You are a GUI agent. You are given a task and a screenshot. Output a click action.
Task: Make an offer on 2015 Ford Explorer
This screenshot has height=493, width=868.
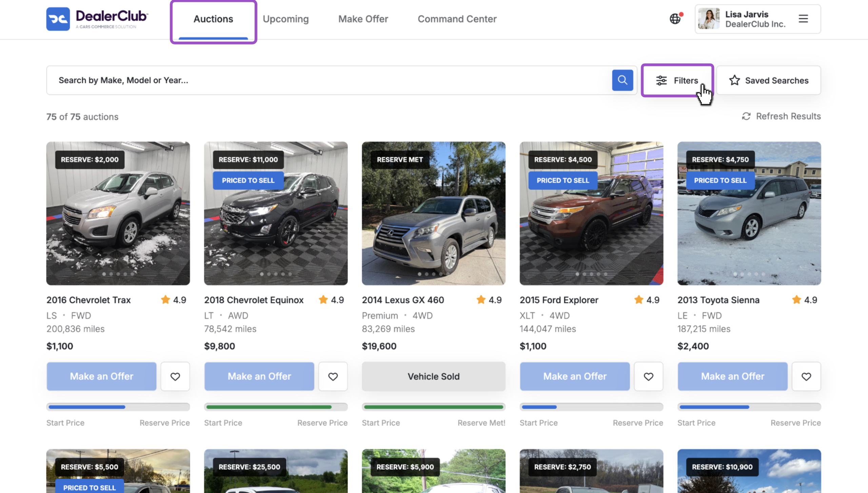(575, 376)
